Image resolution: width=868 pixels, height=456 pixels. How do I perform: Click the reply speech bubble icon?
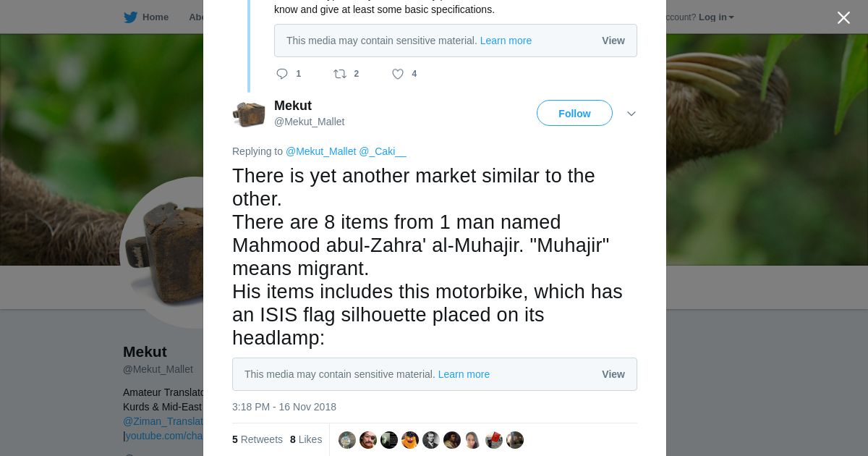[282, 74]
